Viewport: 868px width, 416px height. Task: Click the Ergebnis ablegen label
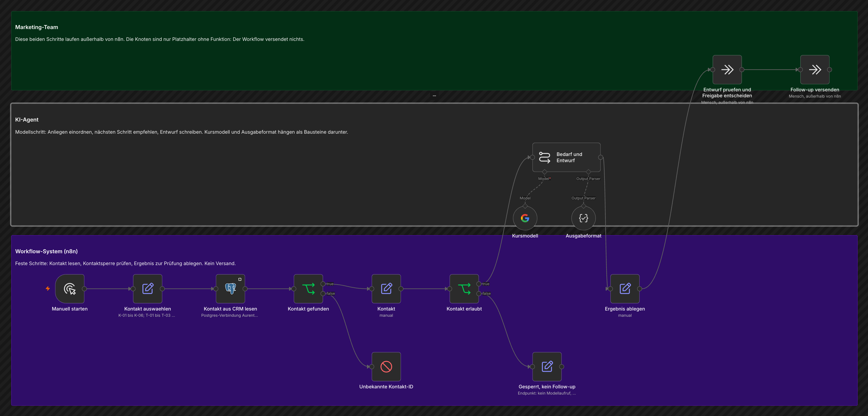tap(625, 309)
